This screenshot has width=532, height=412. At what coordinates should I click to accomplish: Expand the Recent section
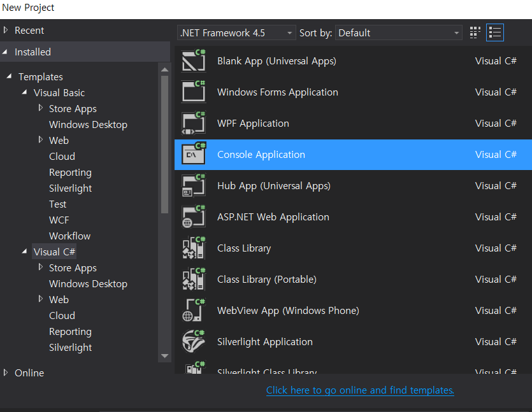6,30
